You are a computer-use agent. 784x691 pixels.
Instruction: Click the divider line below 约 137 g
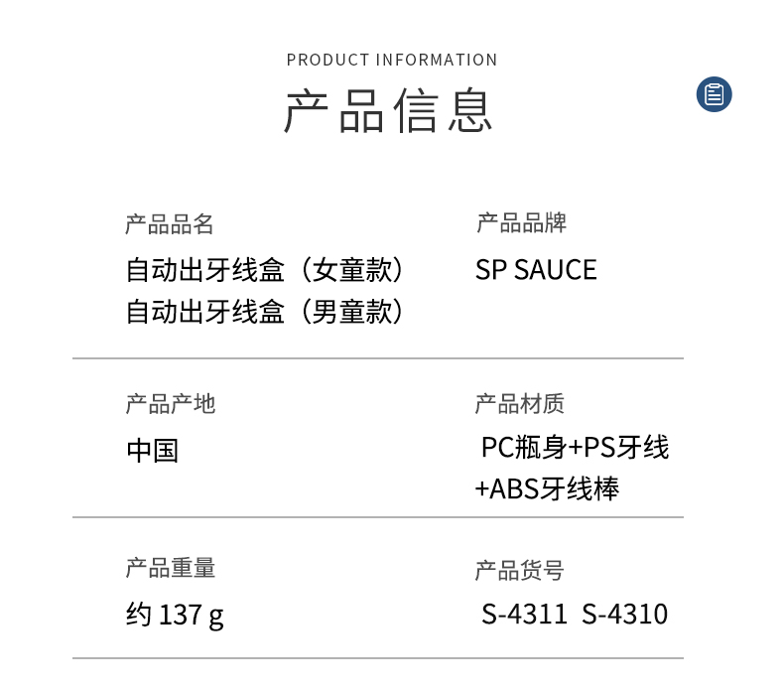(377, 658)
